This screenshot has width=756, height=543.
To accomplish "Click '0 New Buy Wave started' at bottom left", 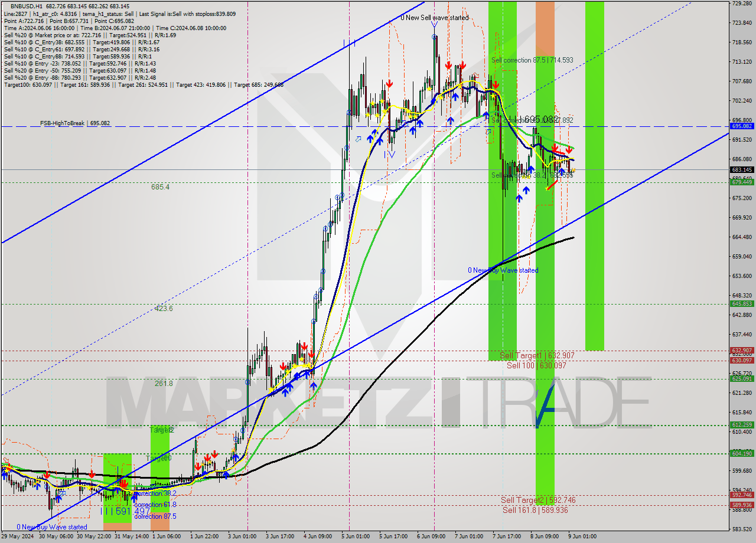I will click(51, 527).
